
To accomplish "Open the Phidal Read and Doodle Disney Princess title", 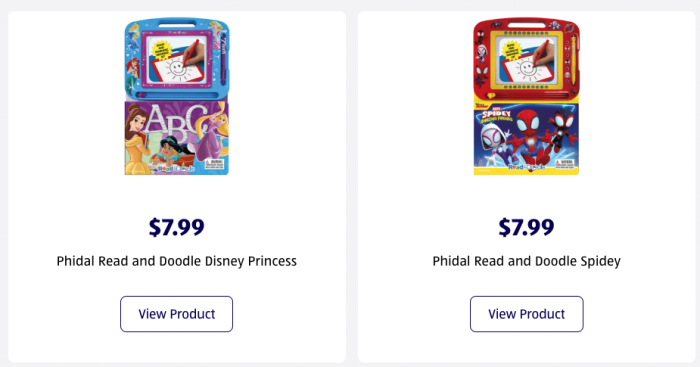I will pyautogui.click(x=176, y=261).
